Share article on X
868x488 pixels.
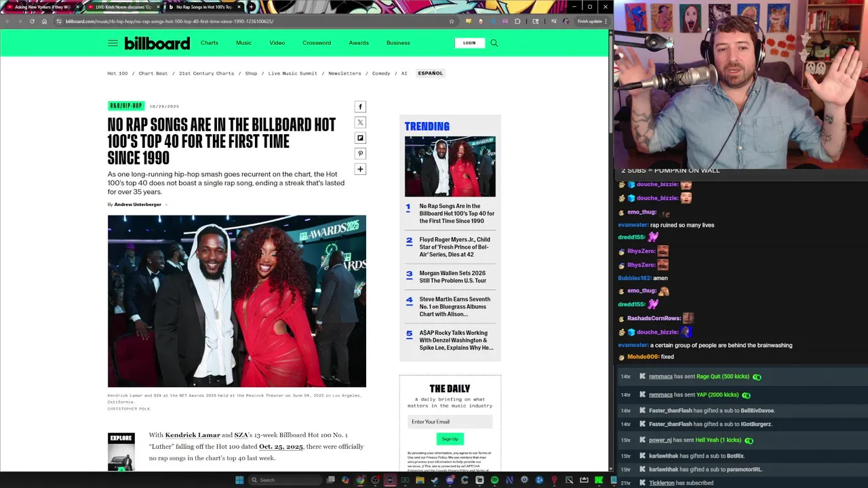coord(360,122)
